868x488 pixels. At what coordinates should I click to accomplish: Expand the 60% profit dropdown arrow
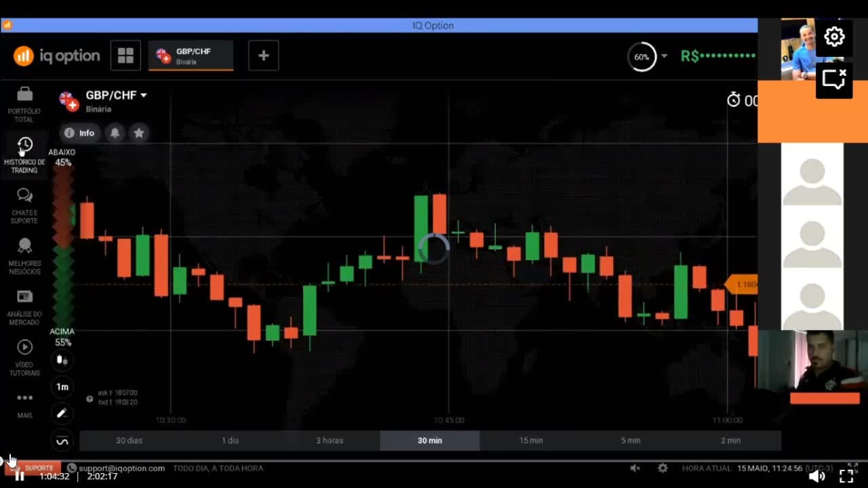(665, 56)
